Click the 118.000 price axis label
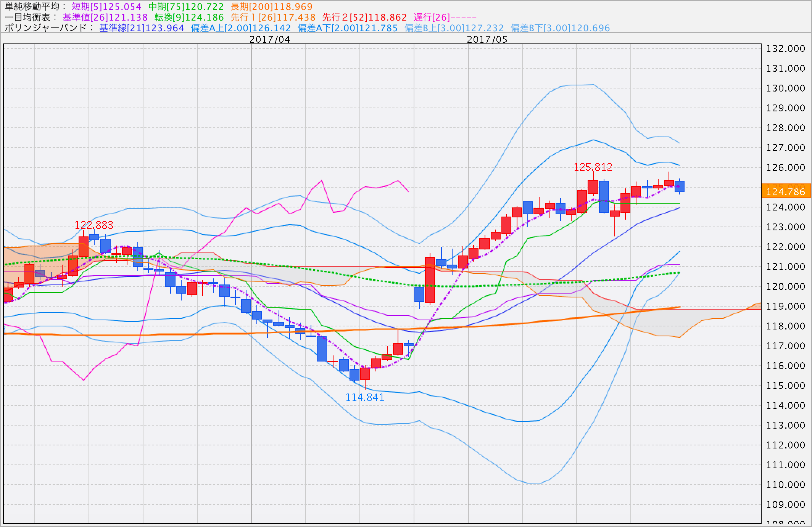 (x=786, y=326)
